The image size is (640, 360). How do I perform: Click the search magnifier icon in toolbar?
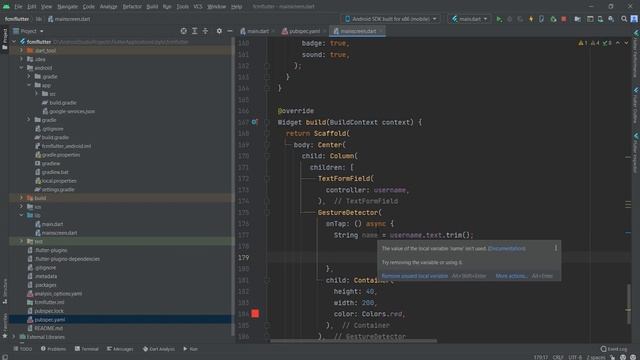624,19
